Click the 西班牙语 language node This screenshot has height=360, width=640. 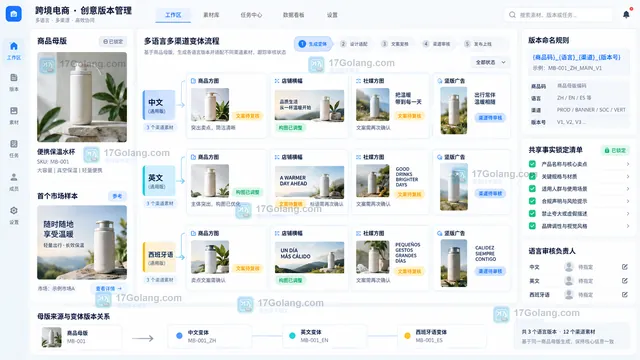(x=159, y=257)
